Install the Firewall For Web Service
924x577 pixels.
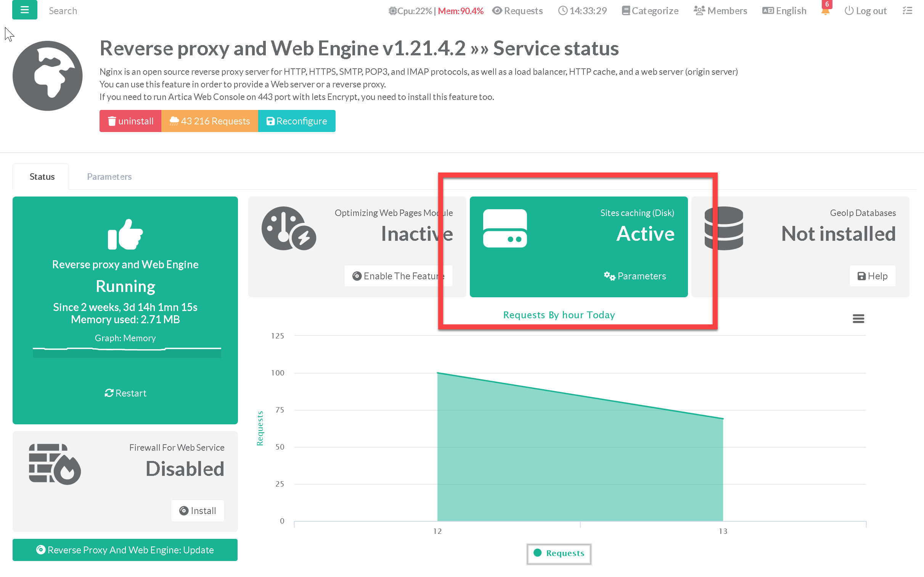198,511
